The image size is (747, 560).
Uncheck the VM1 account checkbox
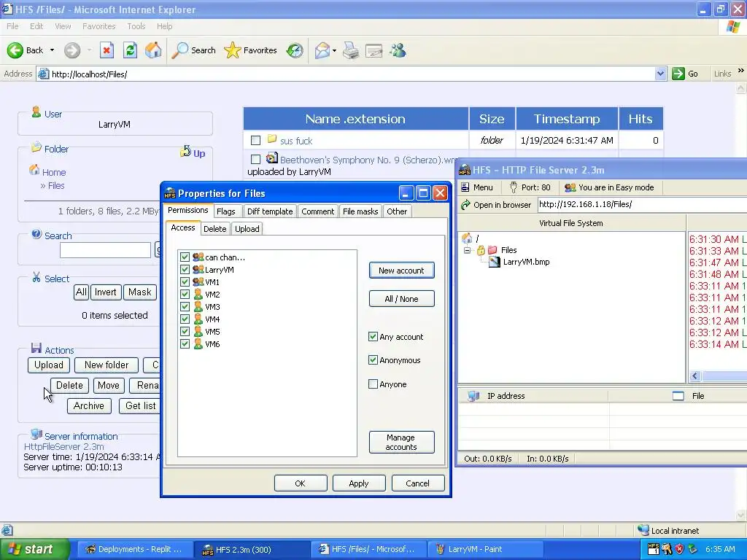click(x=185, y=282)
